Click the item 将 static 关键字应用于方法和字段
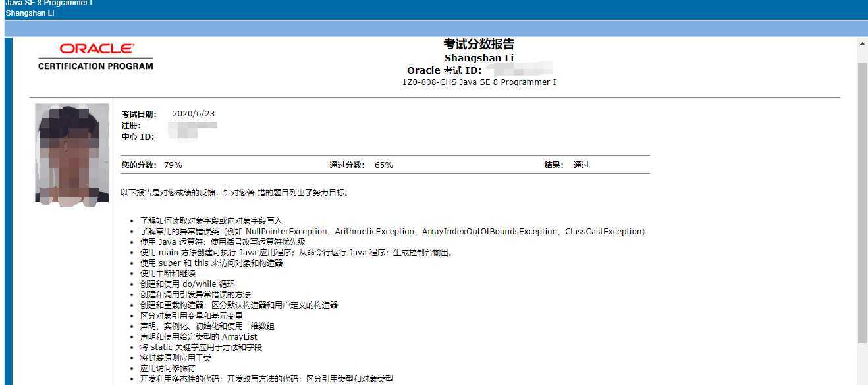Image resolution: width=868 pixels, height=385 pixels. click(x=201, y=347)
